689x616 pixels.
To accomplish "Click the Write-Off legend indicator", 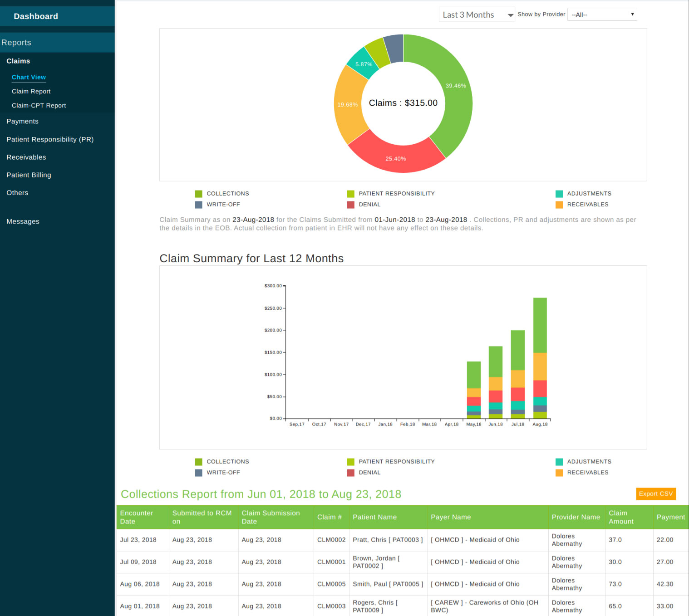I will coord(198,205).
